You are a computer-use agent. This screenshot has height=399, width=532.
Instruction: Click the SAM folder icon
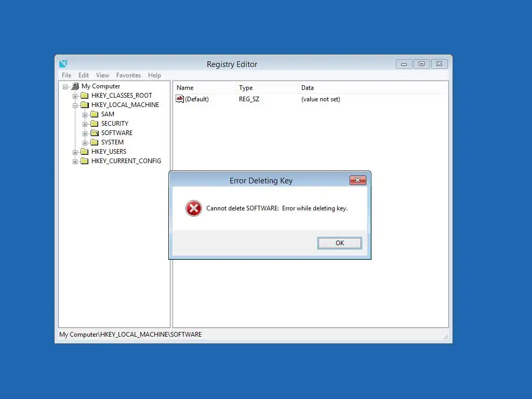(95, 114)
